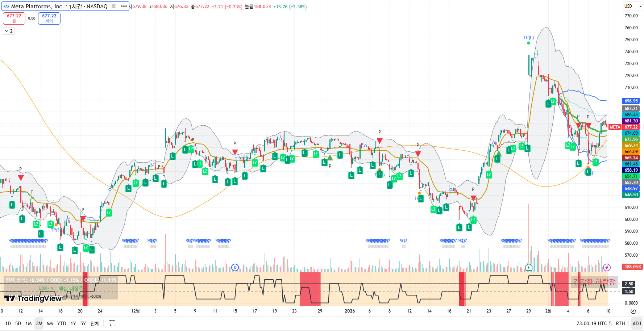Select the YTD time range
This screenshot has width=644, height=331.
point(62,323)
